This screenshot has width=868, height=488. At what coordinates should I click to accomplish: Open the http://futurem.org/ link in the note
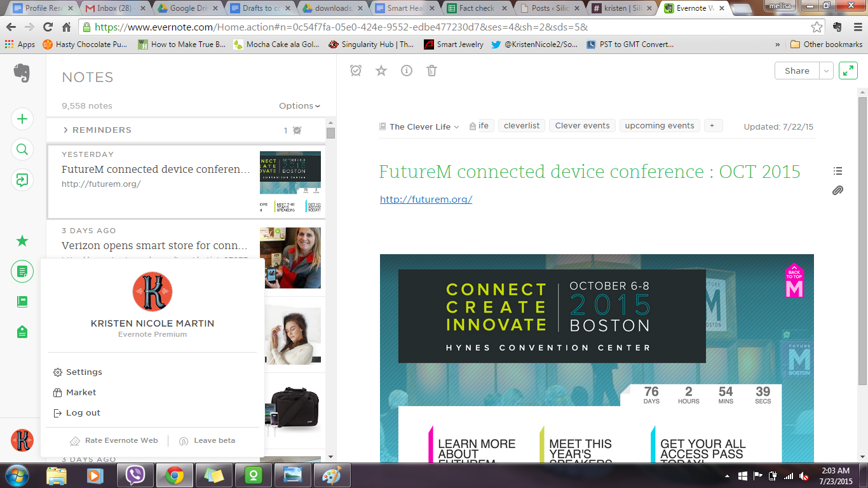point(426,200)
